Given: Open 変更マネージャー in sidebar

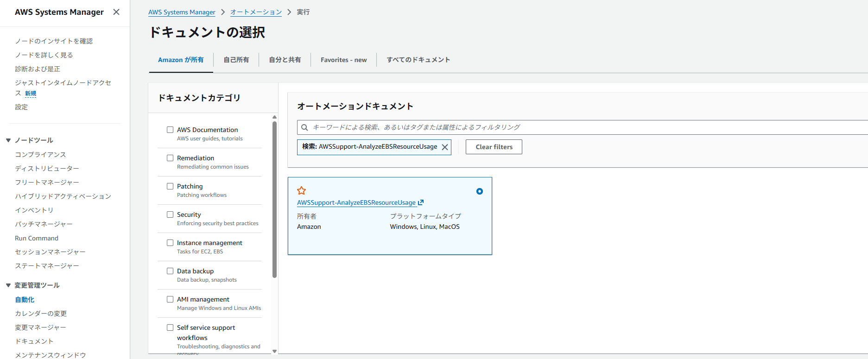Looking at the screenshot, I should (x=40, y=328).
